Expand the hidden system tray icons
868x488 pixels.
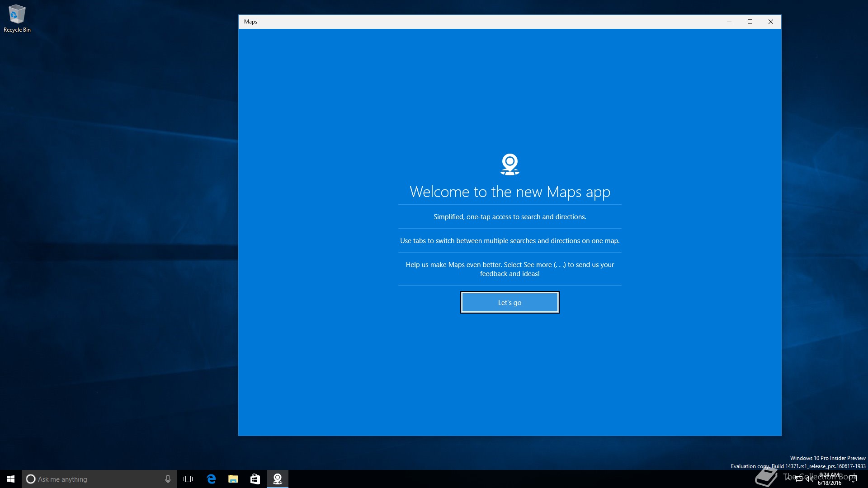pyautogui.click(x=788, y=479)
